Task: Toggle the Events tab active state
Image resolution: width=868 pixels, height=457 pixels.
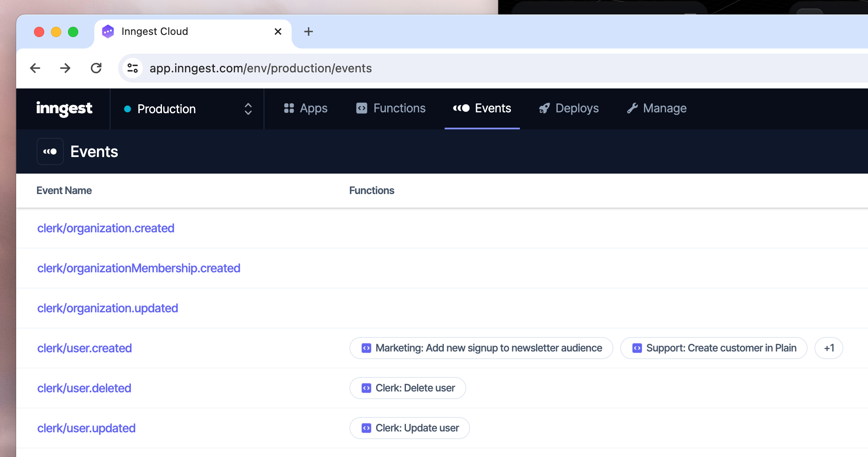Action: tap(482, 108)
